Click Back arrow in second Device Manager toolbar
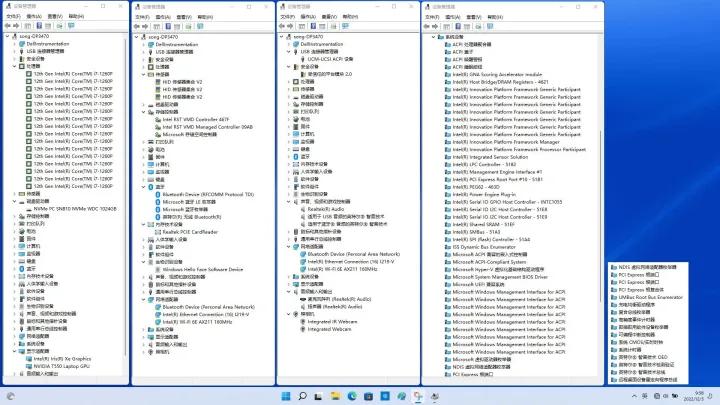Screen dimensions: 720x405 pyautogui.click(x=137, y=26)
